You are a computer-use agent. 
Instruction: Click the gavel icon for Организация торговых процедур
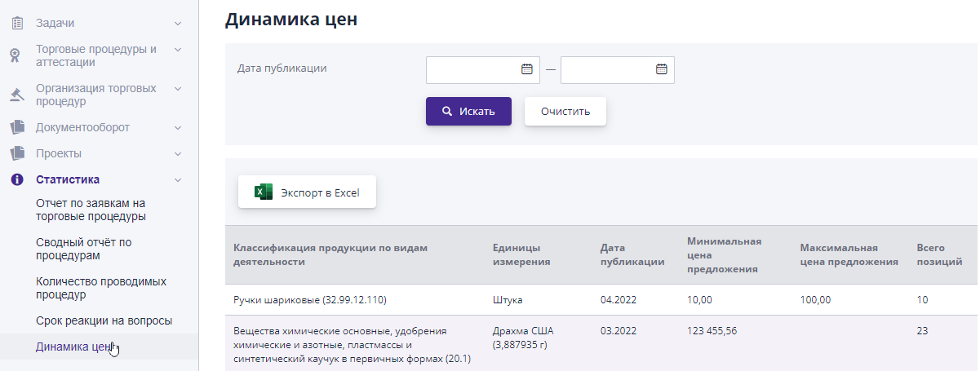coord(16,95)
